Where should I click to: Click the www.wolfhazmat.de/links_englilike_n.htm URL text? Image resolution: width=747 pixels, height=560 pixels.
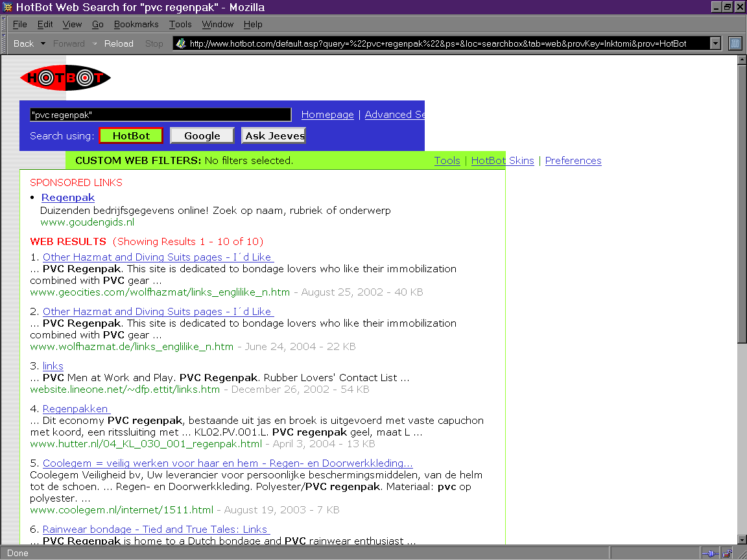click(x=132, y=347)
